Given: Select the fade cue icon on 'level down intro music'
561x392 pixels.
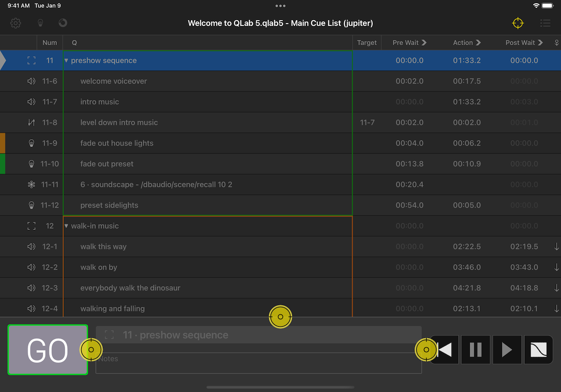Looking at the screenshot, I should tap(31, 122).
